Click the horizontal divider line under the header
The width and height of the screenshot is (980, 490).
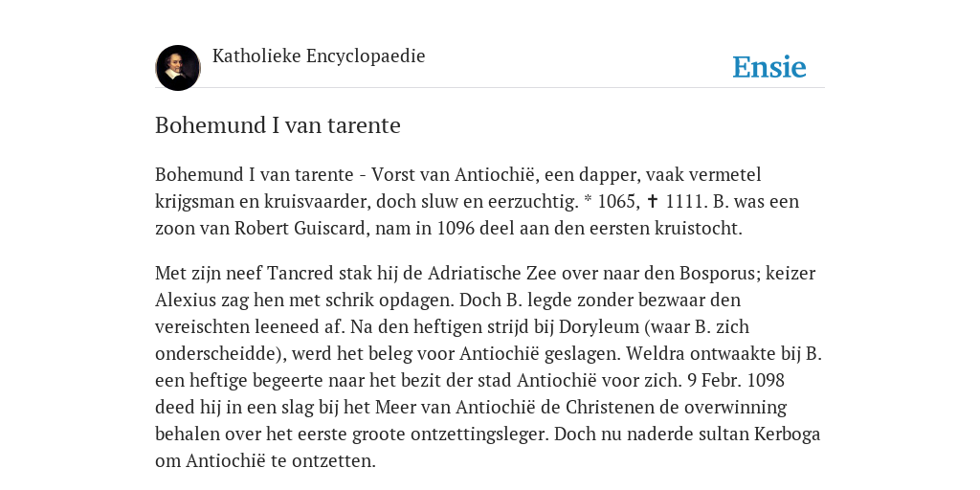(x=490, y=87)
